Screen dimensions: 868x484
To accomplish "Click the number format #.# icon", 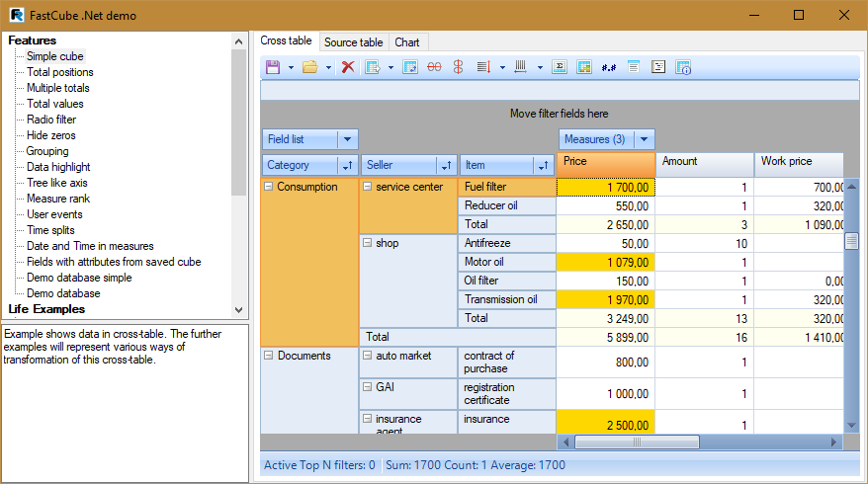I will click(609, 67).
